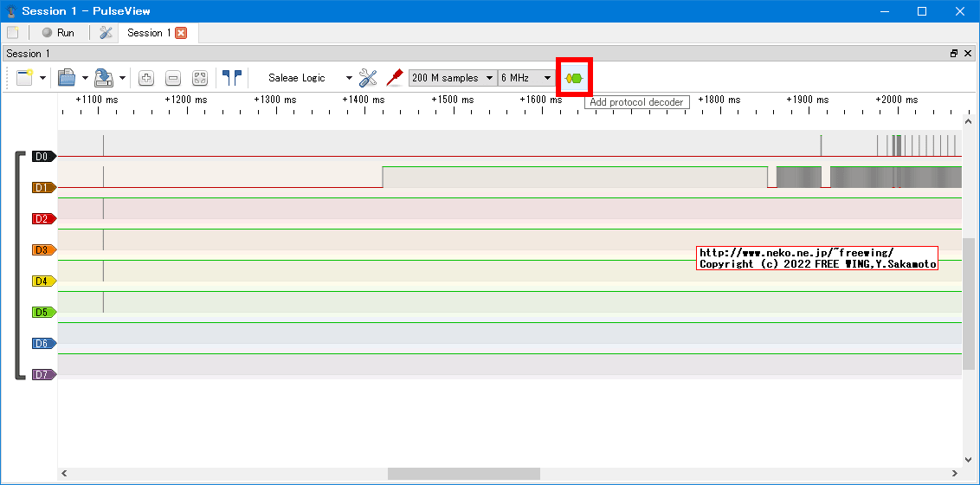Close the Session 1 dock panel

coord(968,54)
